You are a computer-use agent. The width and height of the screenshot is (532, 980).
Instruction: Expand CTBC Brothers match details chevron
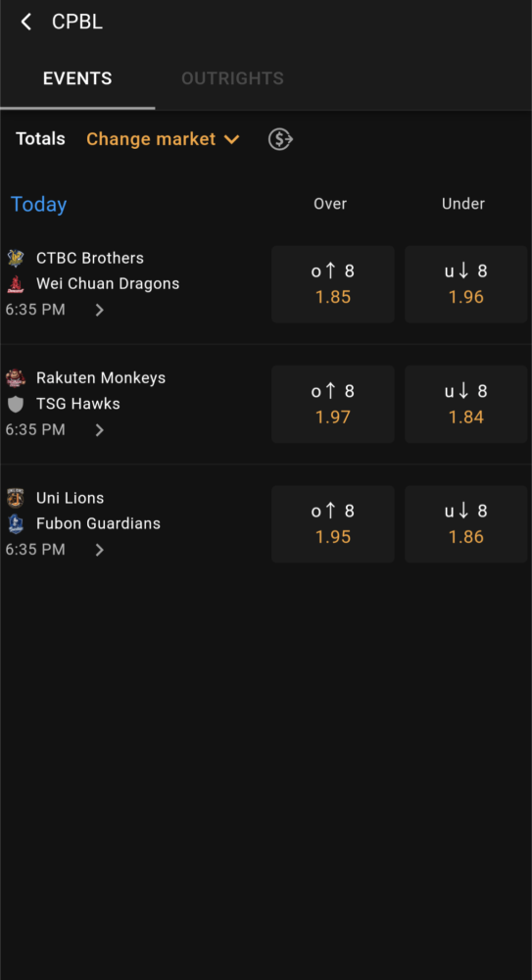coord(99,310)
